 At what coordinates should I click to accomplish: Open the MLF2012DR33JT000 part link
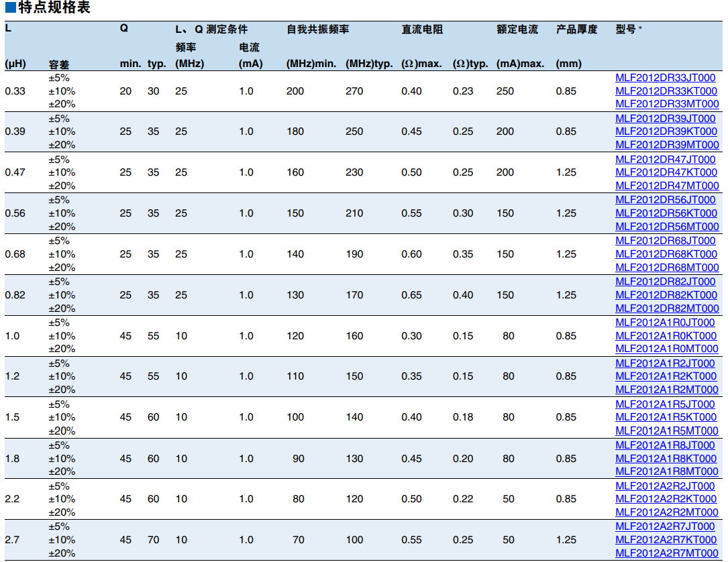coord(666,78)
